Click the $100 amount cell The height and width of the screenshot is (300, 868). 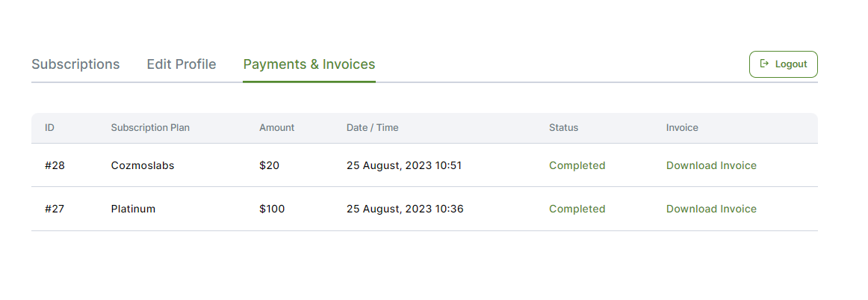pos(272,209)
